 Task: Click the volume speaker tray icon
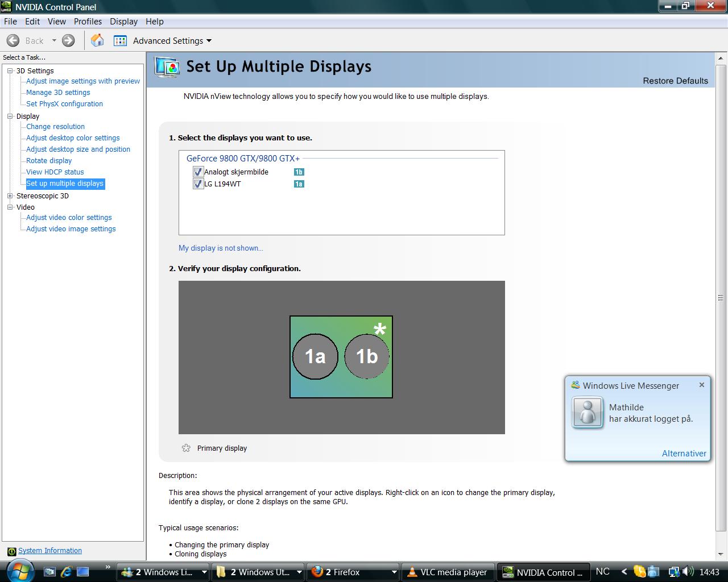click(x=687, y=572)
